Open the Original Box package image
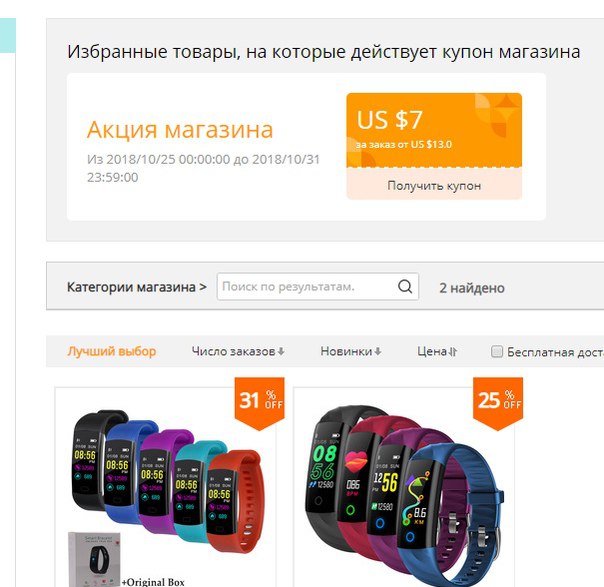 [94, 559]
